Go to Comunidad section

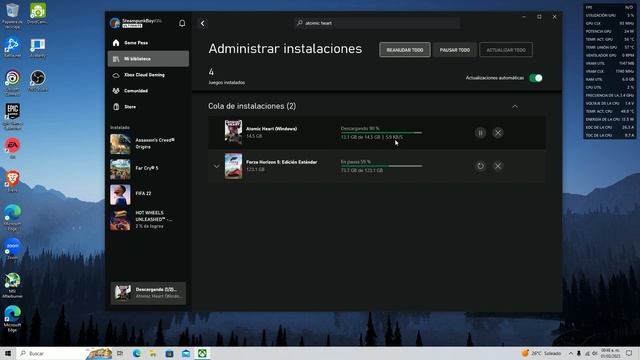(x=148, y=91)
